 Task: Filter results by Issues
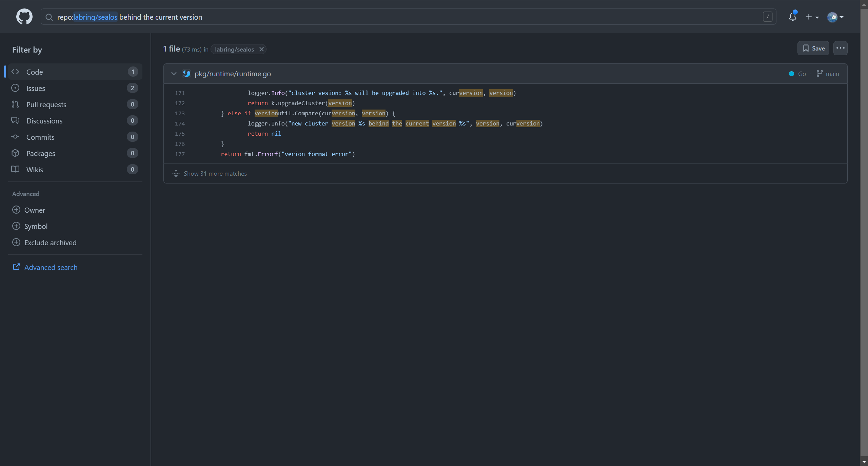point(36,88)
